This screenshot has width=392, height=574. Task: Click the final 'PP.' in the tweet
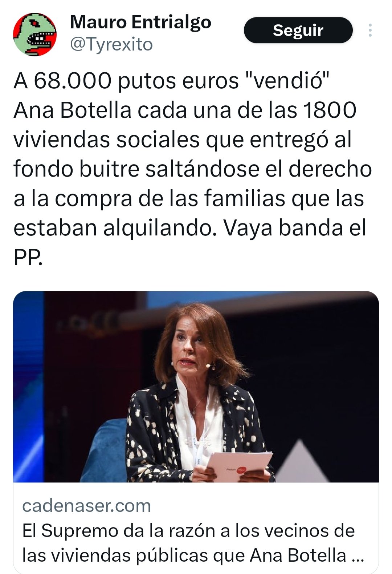[28, 257]
